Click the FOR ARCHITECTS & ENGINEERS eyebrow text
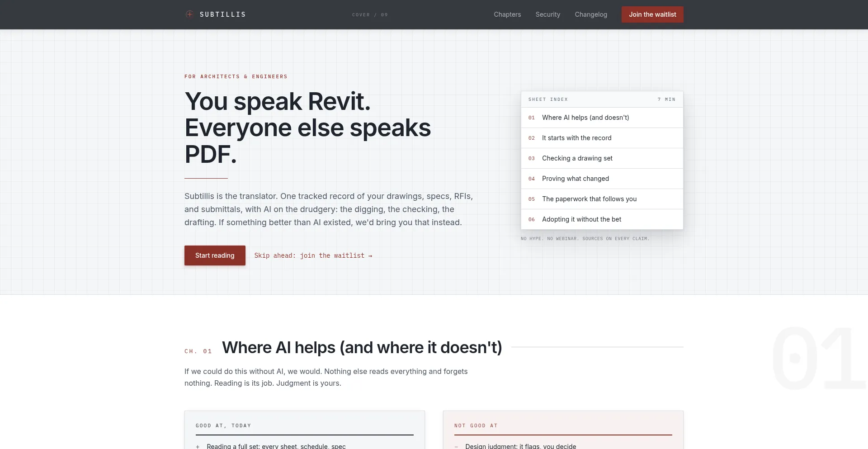868x449 pixels. click(x=236, y=76)
